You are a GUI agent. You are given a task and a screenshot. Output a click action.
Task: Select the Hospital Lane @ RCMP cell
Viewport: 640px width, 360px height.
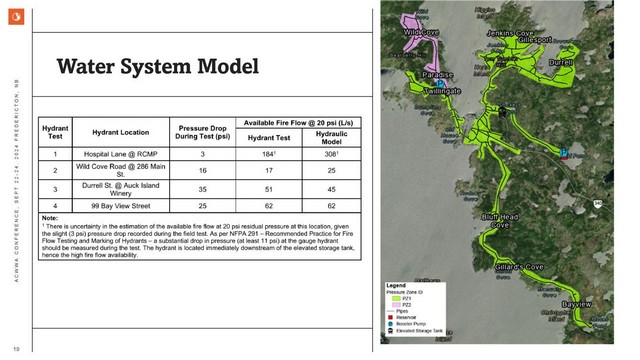tap(121, 154)
